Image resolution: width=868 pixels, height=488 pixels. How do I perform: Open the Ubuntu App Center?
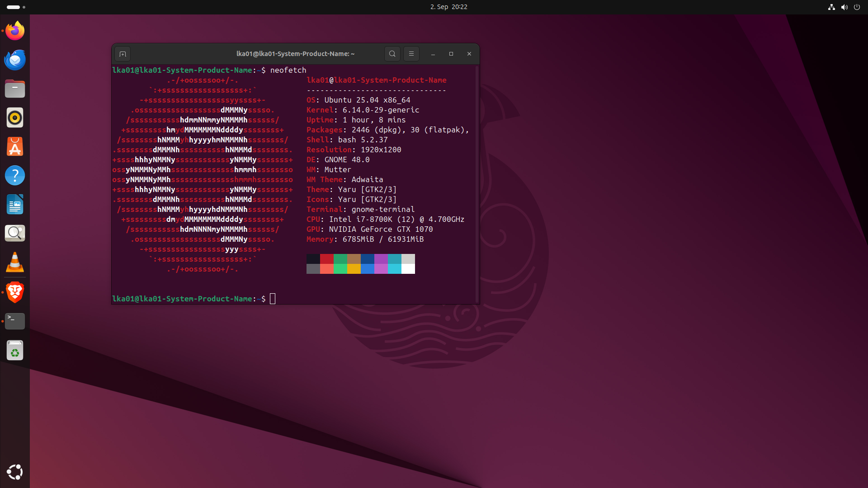[x=15, y=146]
